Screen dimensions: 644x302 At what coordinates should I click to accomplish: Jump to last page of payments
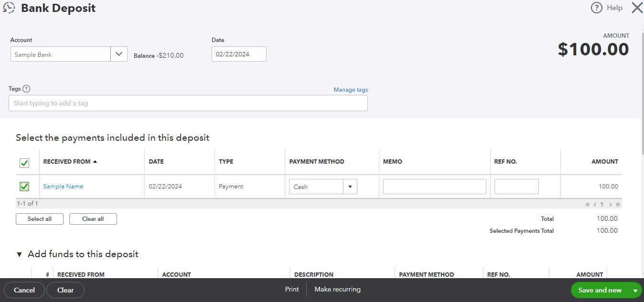coord(618,204)
